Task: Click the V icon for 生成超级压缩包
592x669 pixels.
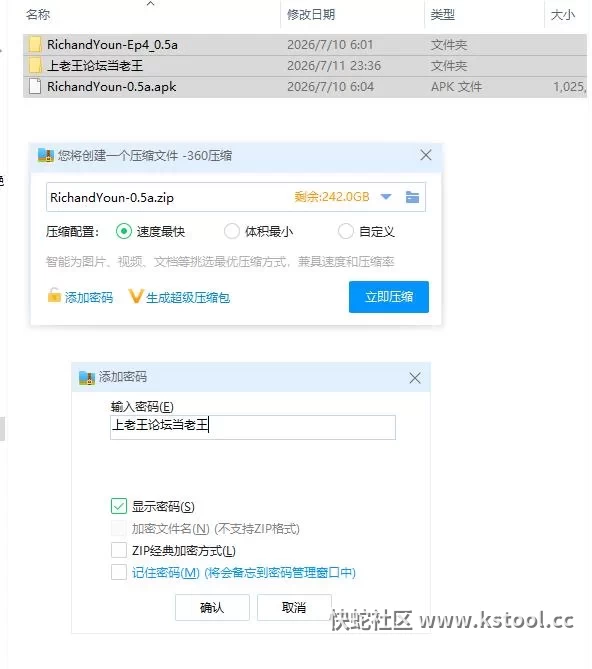Action: pos(135,296)
